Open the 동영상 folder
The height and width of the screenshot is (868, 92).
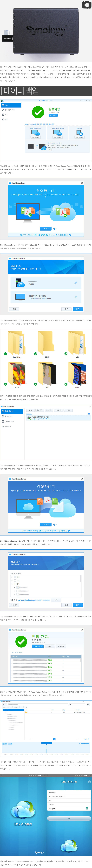(x=17, y=374)
